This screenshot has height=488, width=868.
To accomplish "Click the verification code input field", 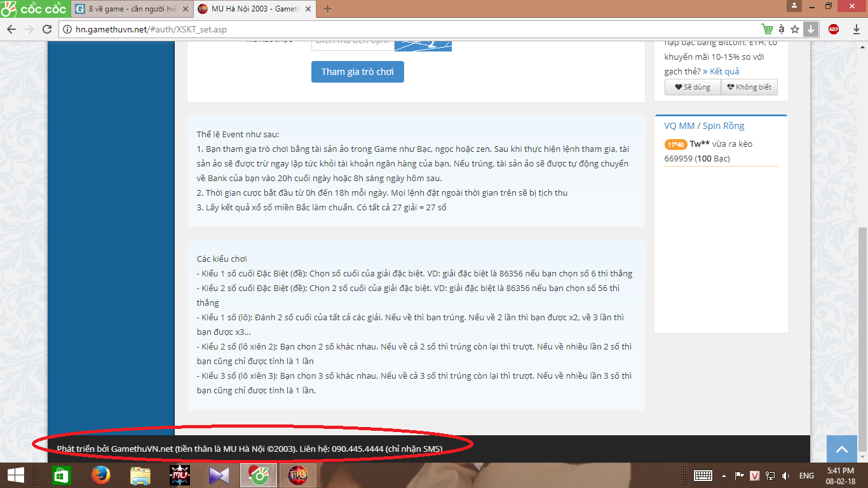I will 353,43.
